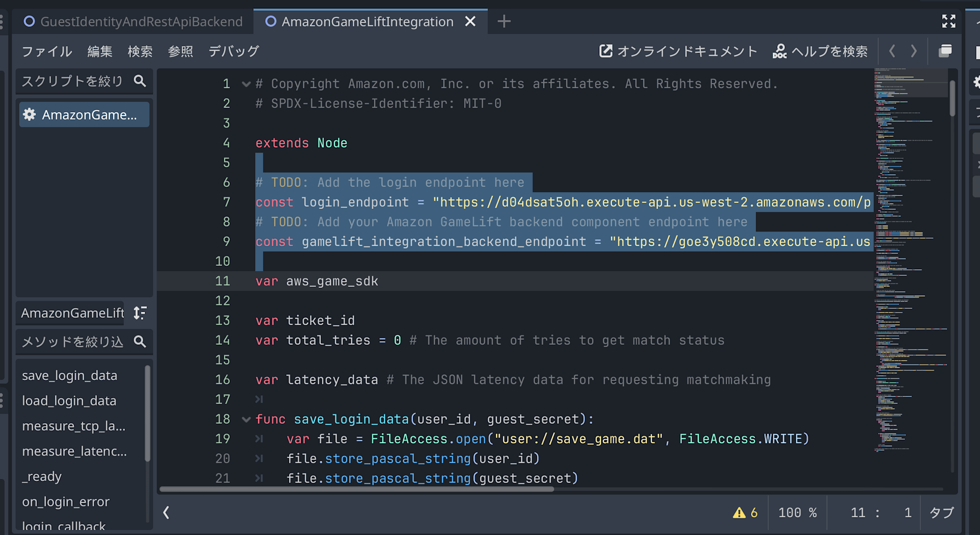Jump to load_login_data method
The height and width of the screenshot is (535, 980).
(69, 401)
